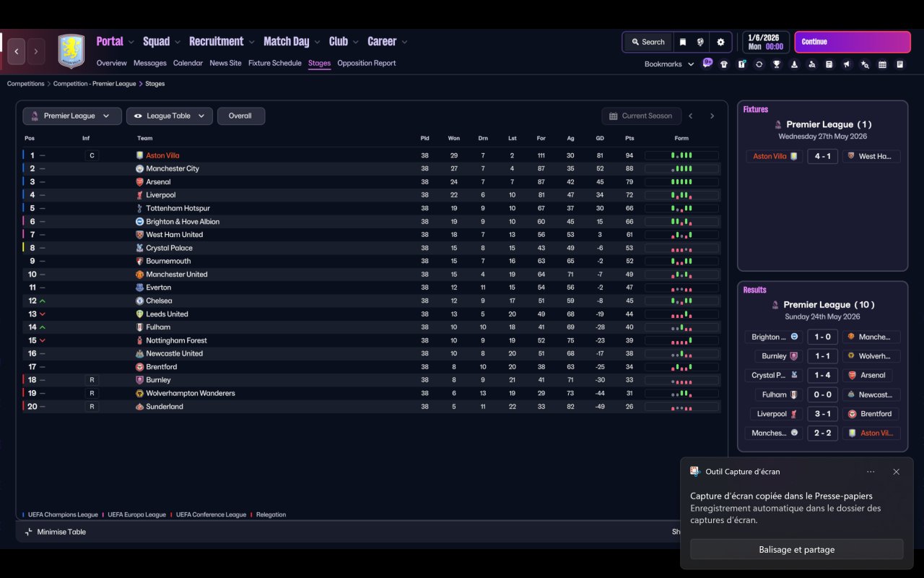924x578 pixels.
Task: Open the settings gear icon
Action: [720, 42]
